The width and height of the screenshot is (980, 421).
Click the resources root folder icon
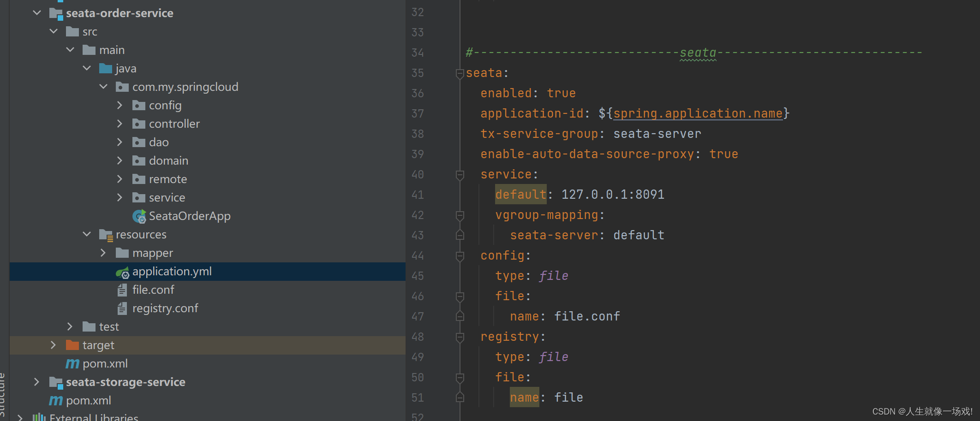pyautogui.click(x=106, y=235)
